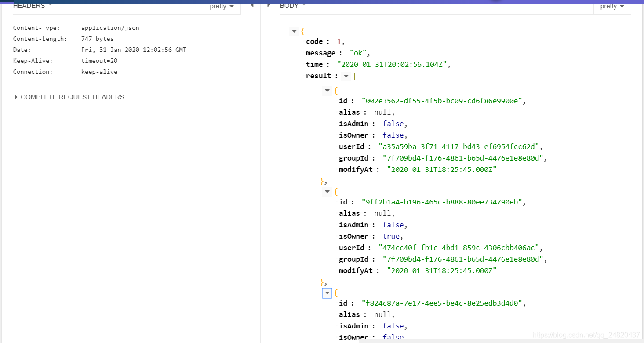
Task: Click the code key in the body
Action: (x=314, y=42)
